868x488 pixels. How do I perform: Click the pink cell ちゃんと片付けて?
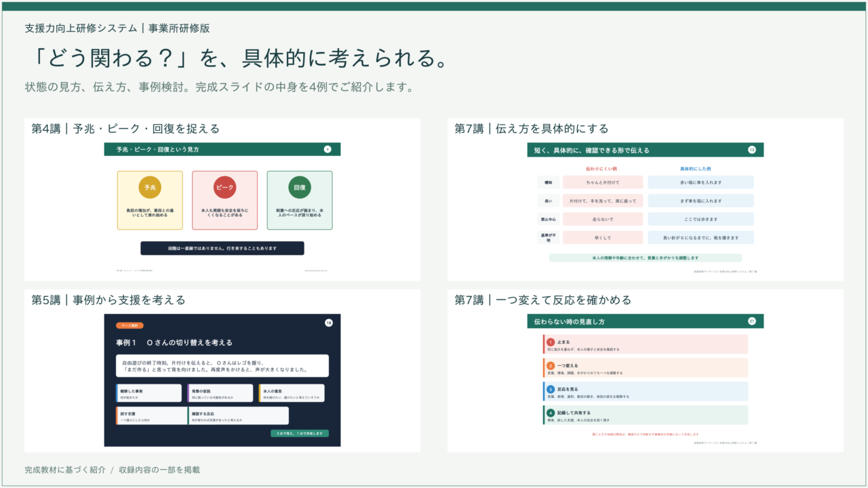(603, 182)
